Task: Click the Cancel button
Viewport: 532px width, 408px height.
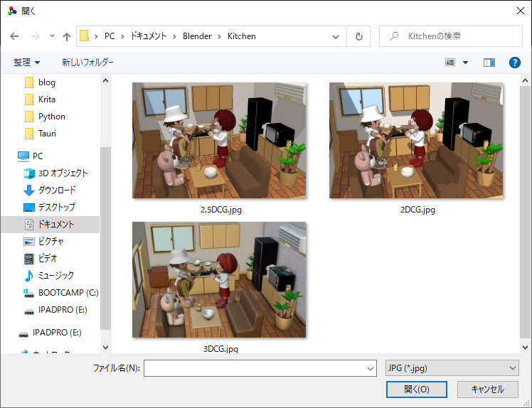Action: click(488, 389)
